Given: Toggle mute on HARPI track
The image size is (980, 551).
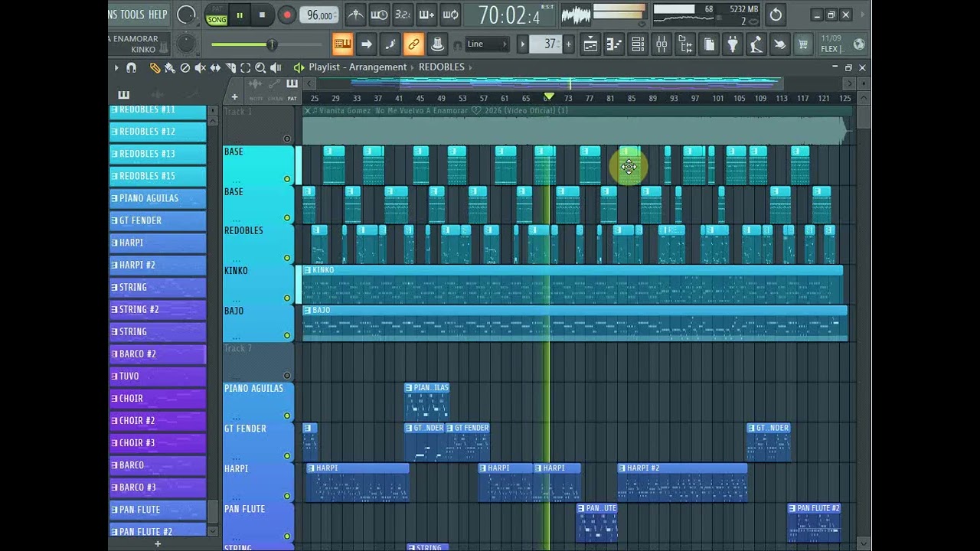Looking at the screenshot, I should tap(287, 496).
